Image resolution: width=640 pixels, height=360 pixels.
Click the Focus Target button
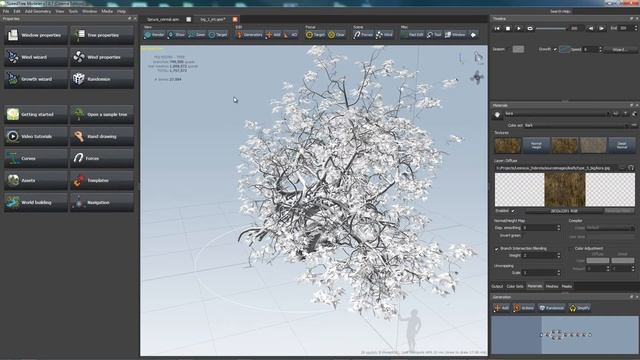coord(316,35)
